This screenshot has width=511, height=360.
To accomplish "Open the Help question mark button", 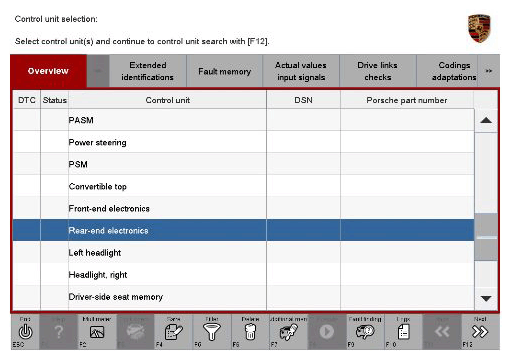I will click(58, 332).
